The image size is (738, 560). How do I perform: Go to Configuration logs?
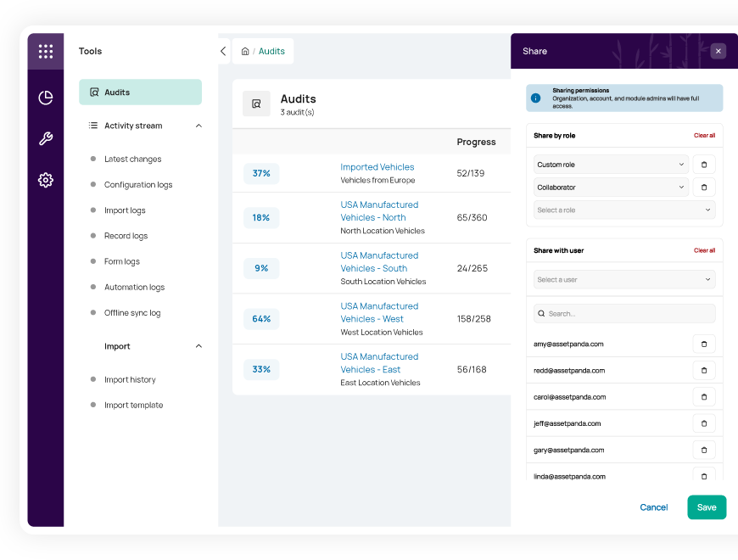pos(138,184)
